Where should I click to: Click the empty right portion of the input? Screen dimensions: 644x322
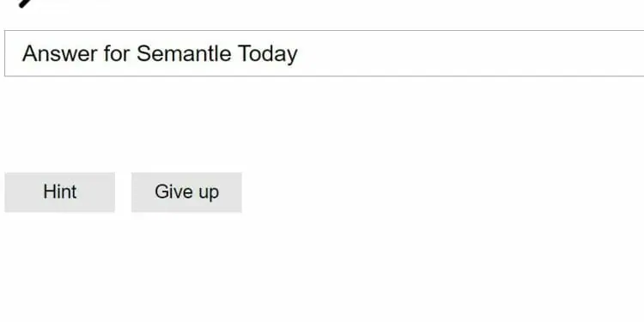[x=472, y=53]
